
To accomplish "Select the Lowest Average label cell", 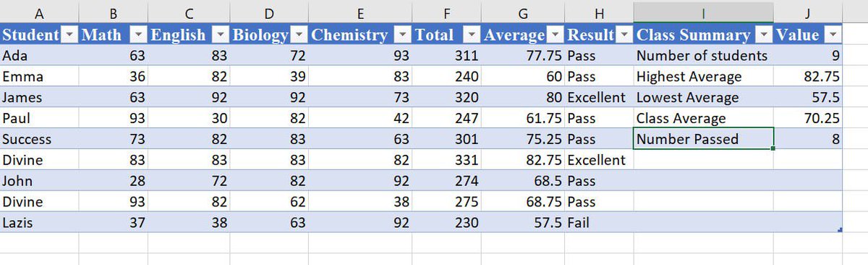I will [x=703, y=97].
